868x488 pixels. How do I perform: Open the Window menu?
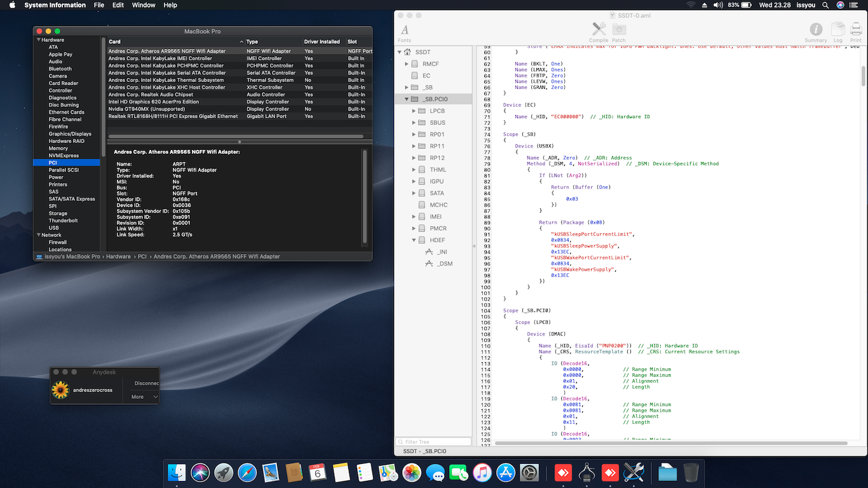(x=144, y=5)
